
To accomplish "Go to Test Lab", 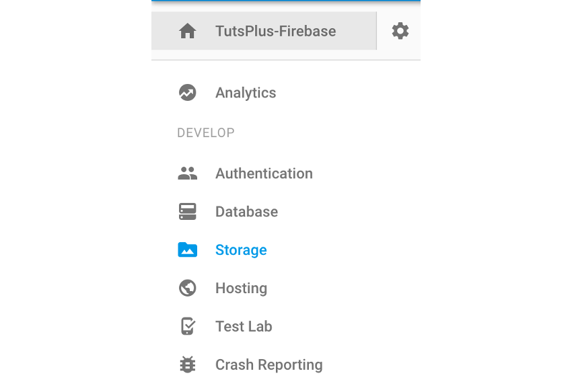I will pos(244,326).
